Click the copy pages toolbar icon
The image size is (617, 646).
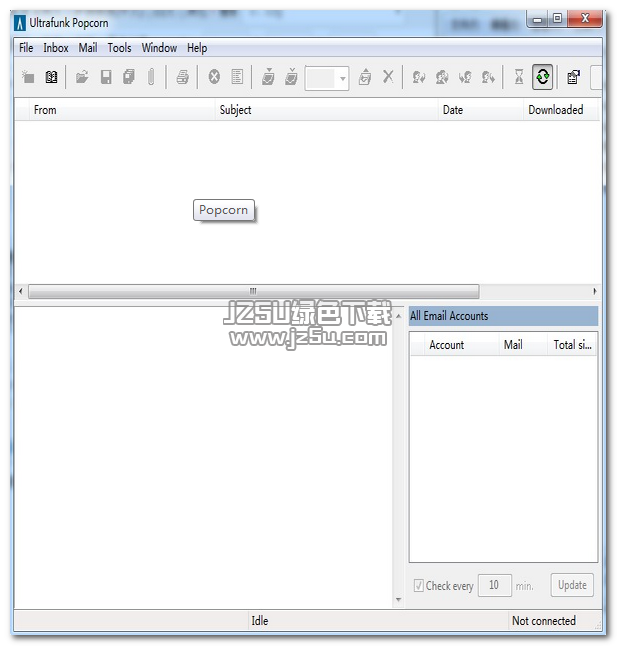(129, 77)
